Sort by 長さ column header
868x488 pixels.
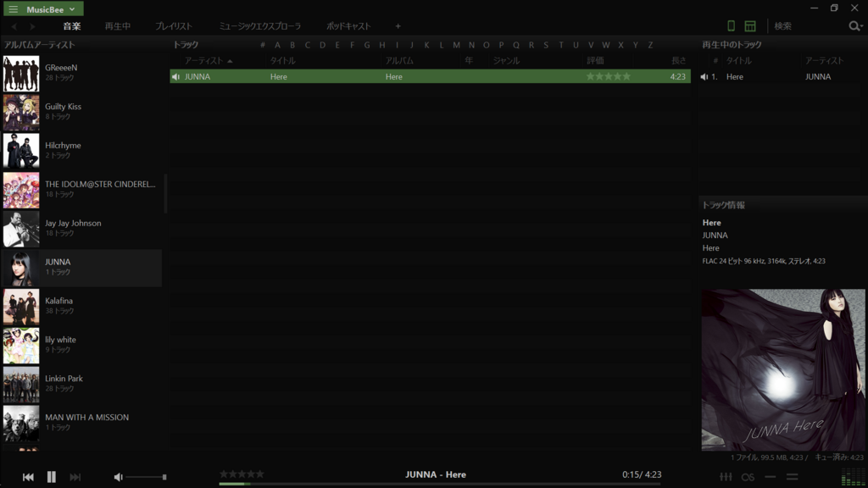tap(679, 61)
